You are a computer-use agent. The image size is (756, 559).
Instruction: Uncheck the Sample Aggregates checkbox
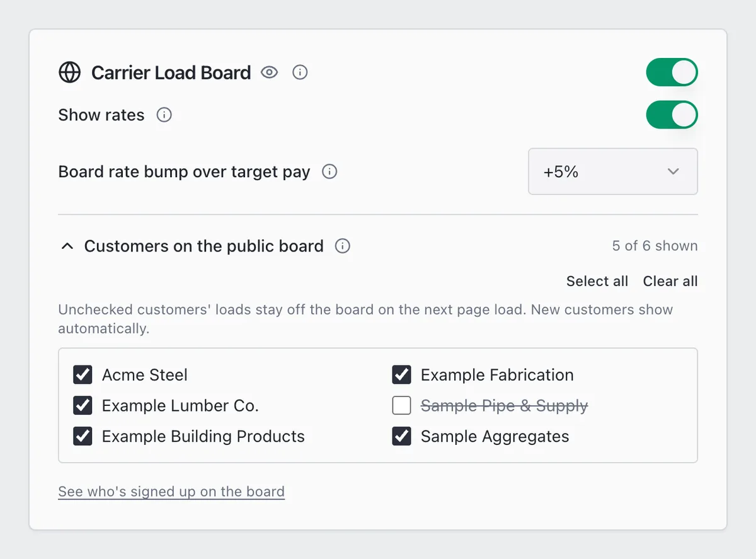(402, 436)
